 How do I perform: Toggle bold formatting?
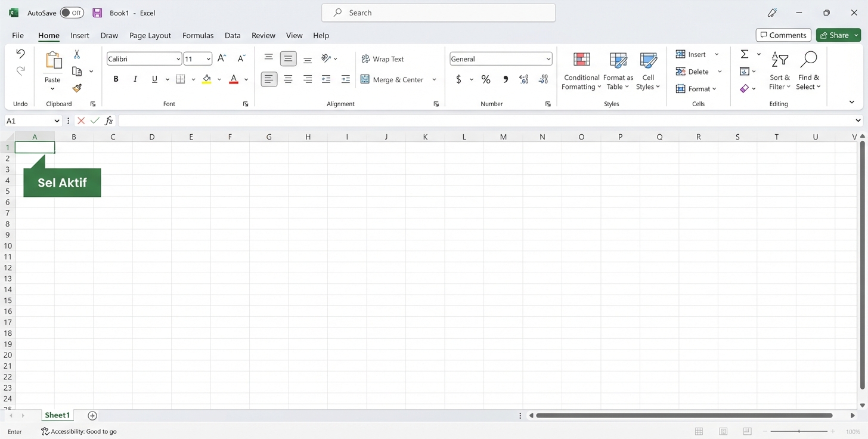click(x=116, y=79)
